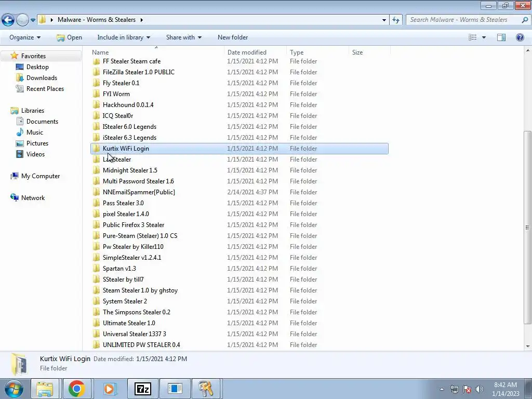This screenshot has width=532, height=399.
Task: Select NNEmailSpammer[Public] folder icon
Action: pos(96,192)
